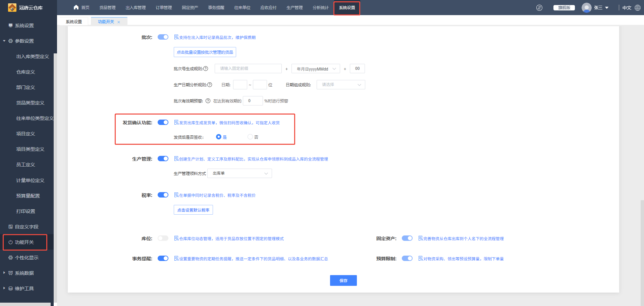The height and width of the screenshot is (306, 644).
Task: Go to 首页 via the home icon
Action: click(76, 7)
